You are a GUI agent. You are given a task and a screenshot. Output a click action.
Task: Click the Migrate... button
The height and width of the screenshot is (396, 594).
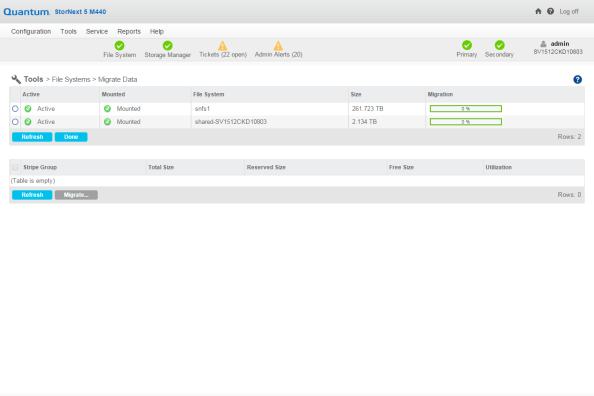pyautogui.click(x=76, y=195)
